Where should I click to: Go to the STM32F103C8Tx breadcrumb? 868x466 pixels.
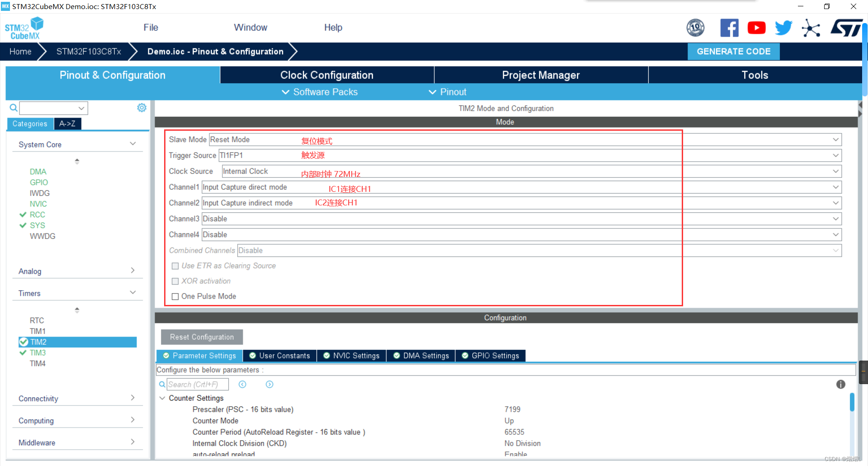click(x=89, y=52)
